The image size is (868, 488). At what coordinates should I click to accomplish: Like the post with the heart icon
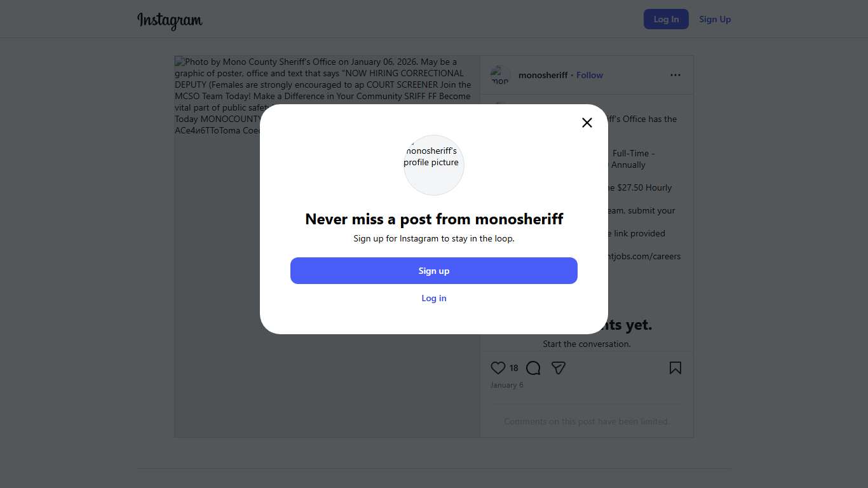click(498, 368)
